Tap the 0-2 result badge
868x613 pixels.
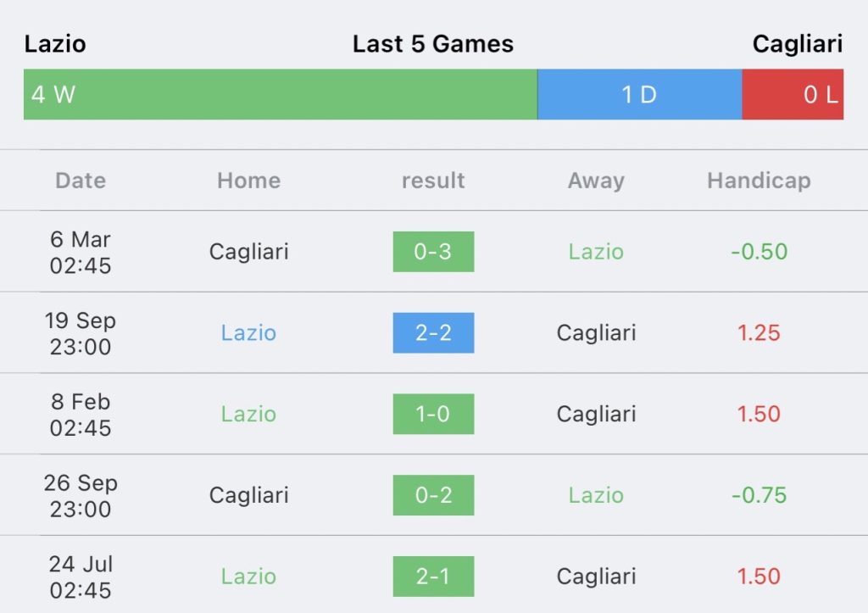pyautogui.click(x=433, y=495)
